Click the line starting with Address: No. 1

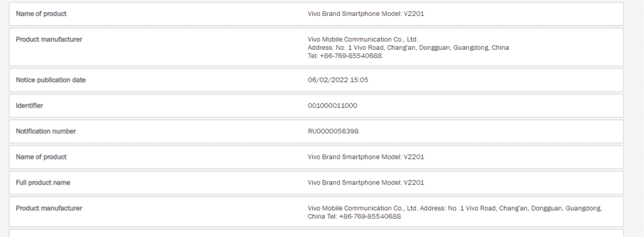point(408,48)
